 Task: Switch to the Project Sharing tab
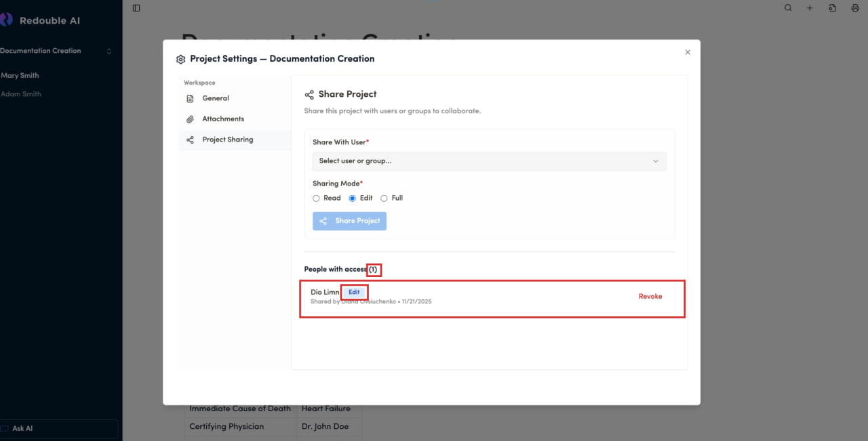(x=227, y=140)
